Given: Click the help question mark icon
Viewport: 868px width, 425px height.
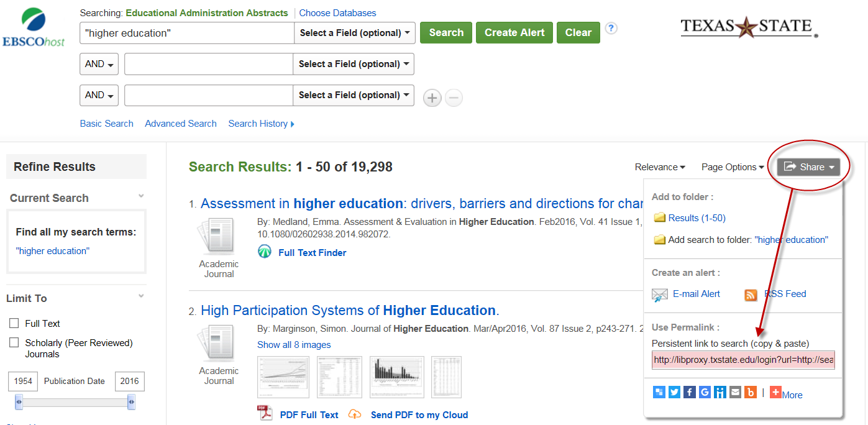Looking at the screenshot, I should click(x=611, y=29).
